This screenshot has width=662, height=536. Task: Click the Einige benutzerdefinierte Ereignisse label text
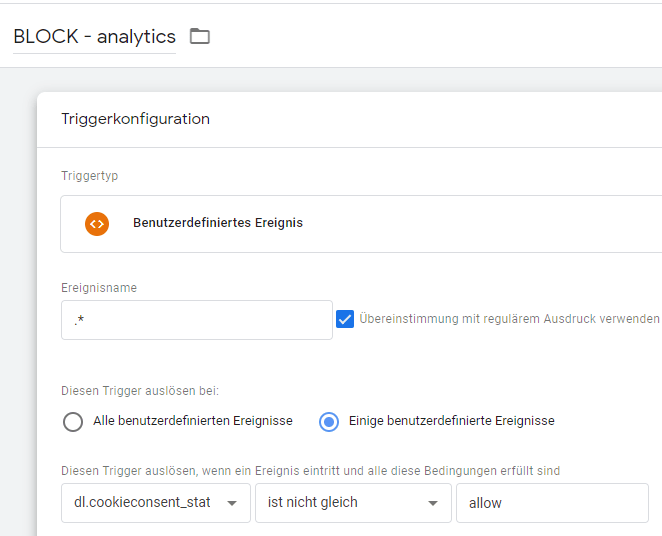click(452, 421)
